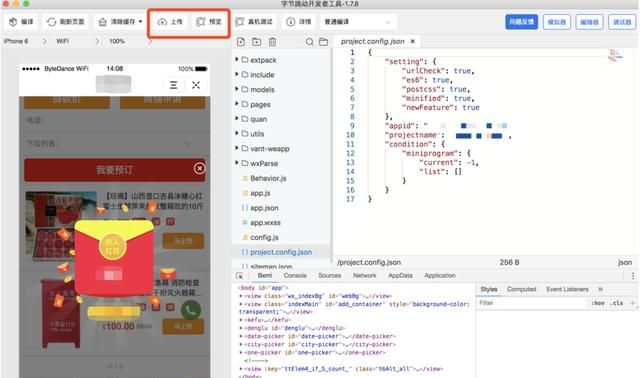Click the new file icon
The width and height of the screenshot is (640, 378).
point(241,42)
